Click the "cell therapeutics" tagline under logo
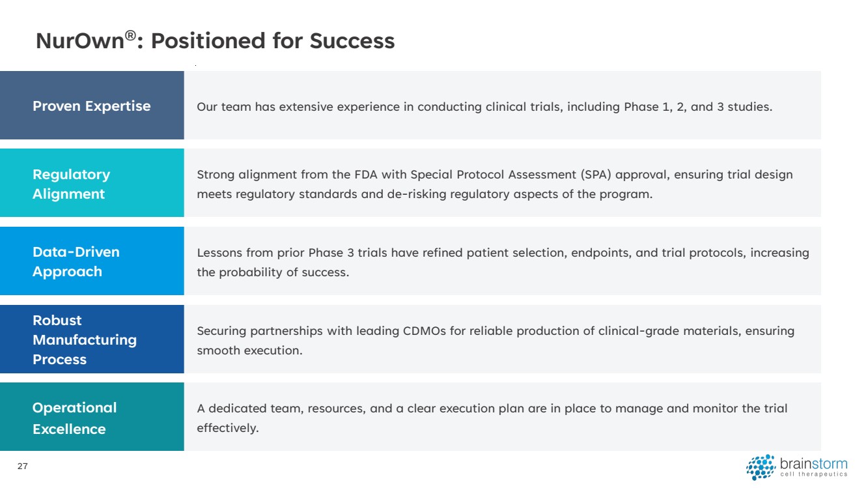Viewport: 868px width, 488px height. click(x=813, y=474)
